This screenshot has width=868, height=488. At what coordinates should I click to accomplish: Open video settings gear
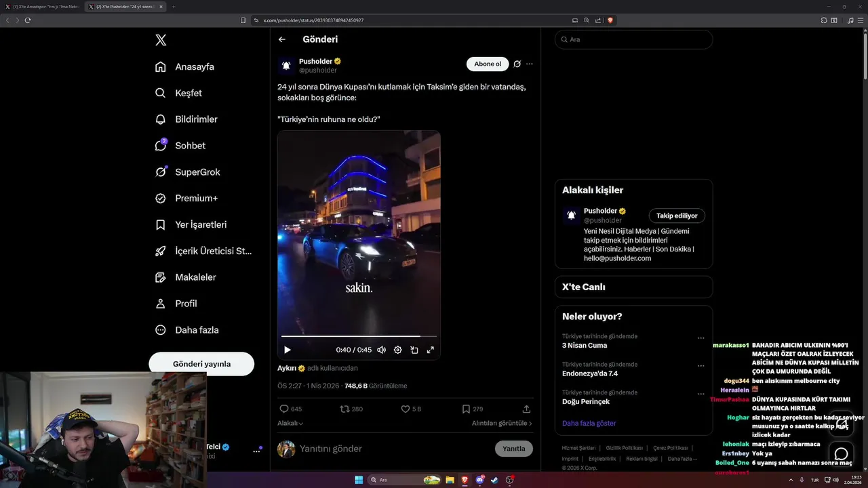397,350
